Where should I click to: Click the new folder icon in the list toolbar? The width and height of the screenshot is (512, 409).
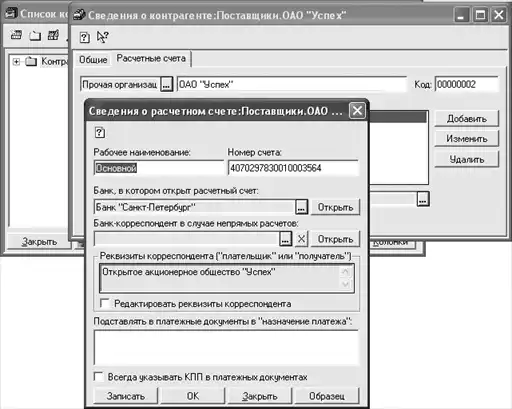tap(35, 36)
